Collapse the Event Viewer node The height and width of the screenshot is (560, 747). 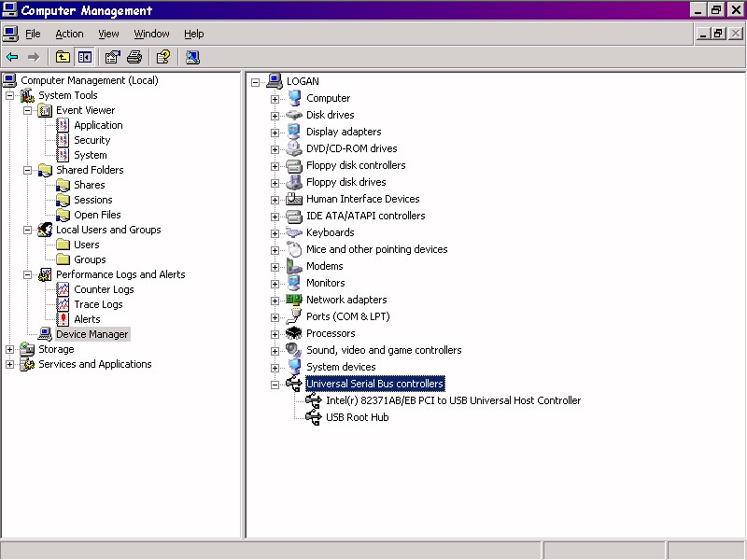pyautogui.click(x=28, y=110)
